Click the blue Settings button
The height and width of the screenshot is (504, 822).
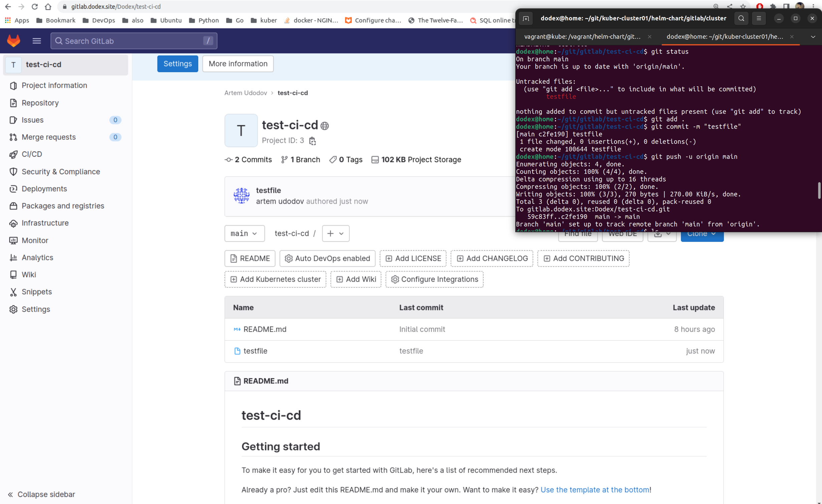[x=178, y=64]
